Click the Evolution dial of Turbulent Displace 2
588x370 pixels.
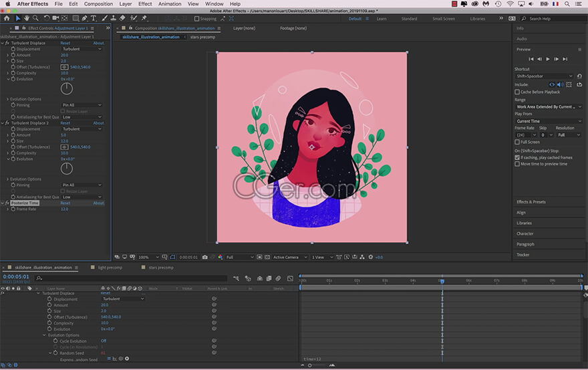click(67, 169)
